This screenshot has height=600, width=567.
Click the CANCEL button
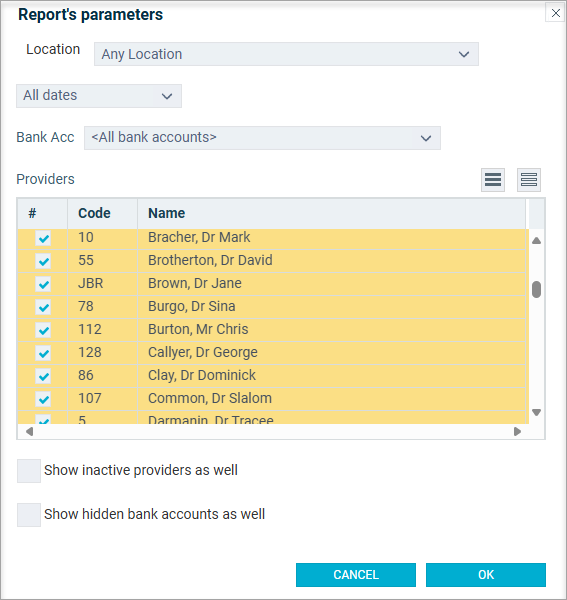click(x=356, y=575)
